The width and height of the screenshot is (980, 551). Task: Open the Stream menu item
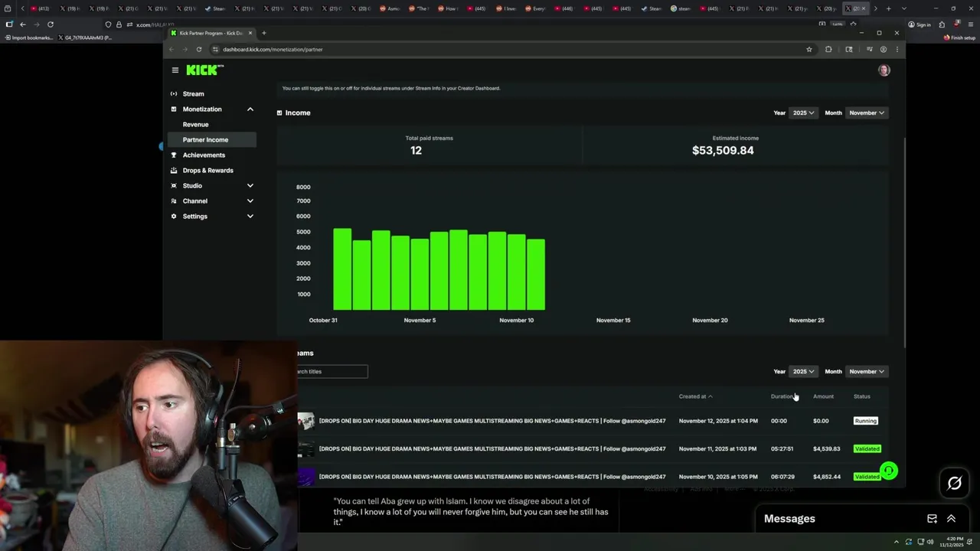tap(193, 94)
